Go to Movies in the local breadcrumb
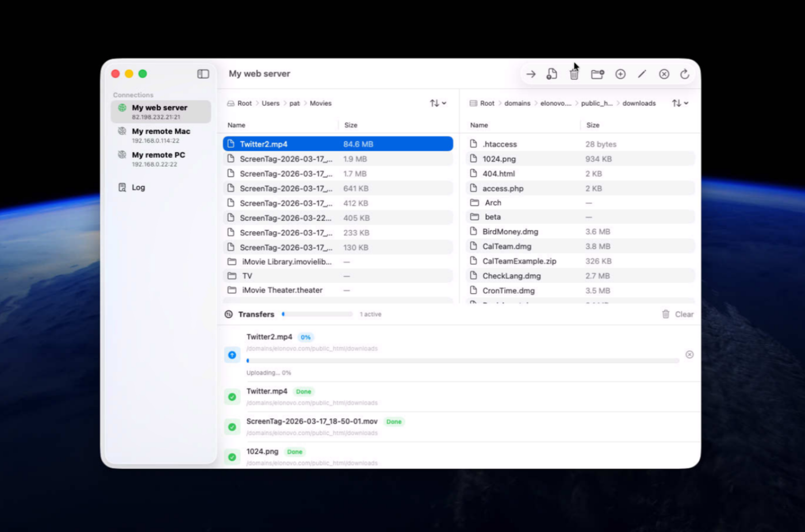 [321, 104]
